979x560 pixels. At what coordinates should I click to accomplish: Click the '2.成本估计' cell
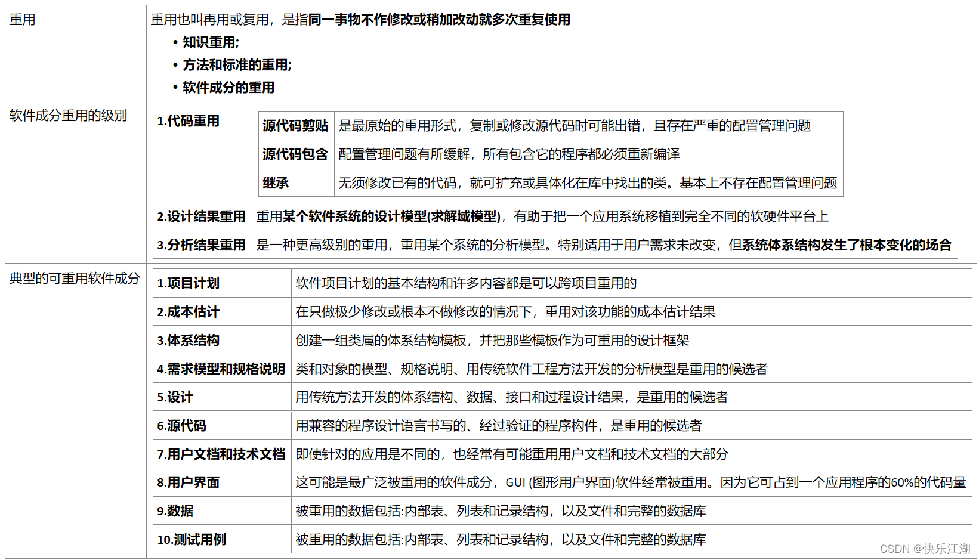[222, 312]
